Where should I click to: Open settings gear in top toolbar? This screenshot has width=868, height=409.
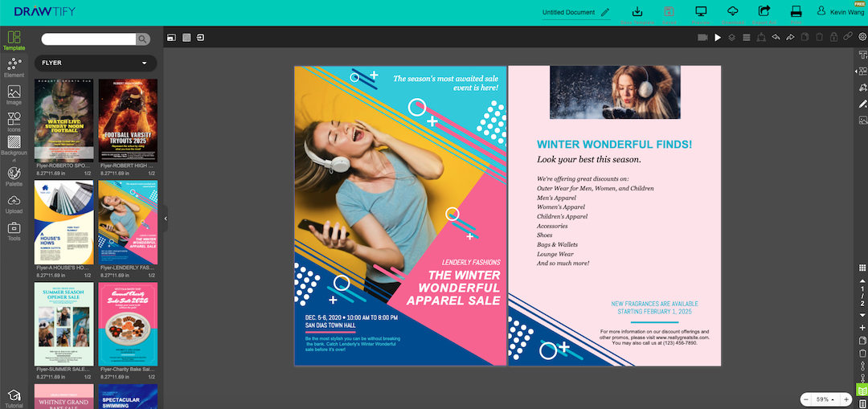(x=862, y=38)
